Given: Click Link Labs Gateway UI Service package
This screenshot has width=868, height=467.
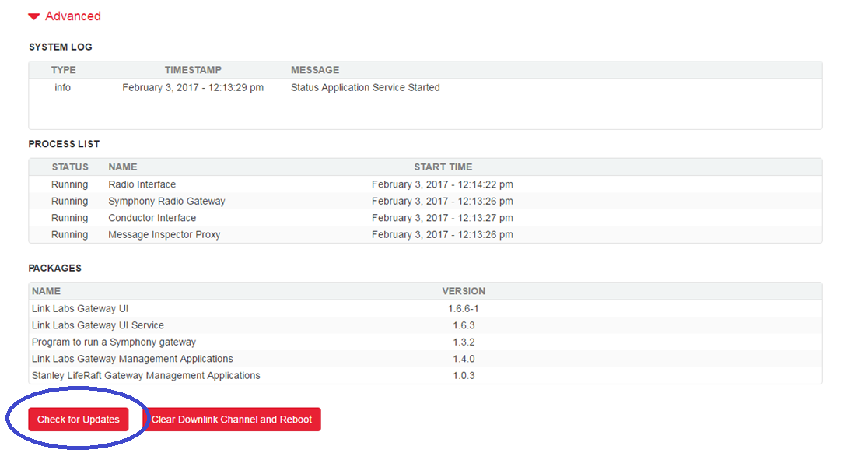Looking at the screenshot, I should pyautogui.click(x=98, y=325).
